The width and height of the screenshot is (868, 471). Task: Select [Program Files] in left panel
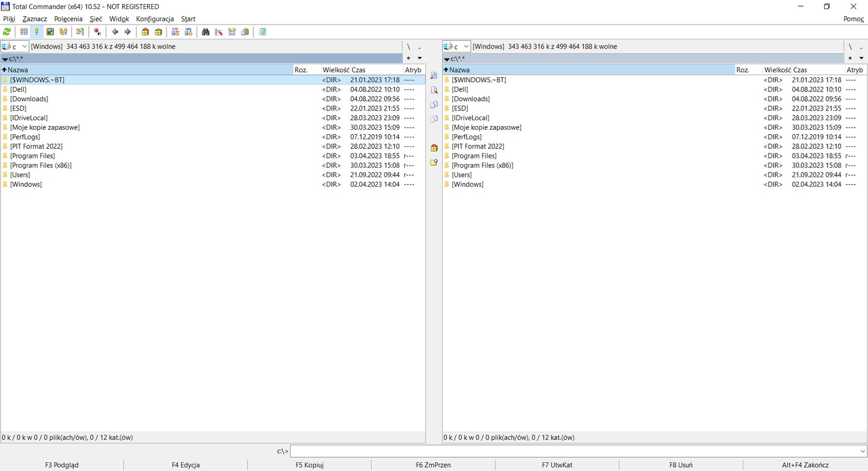pyautogui.click(x=213, y=156)
